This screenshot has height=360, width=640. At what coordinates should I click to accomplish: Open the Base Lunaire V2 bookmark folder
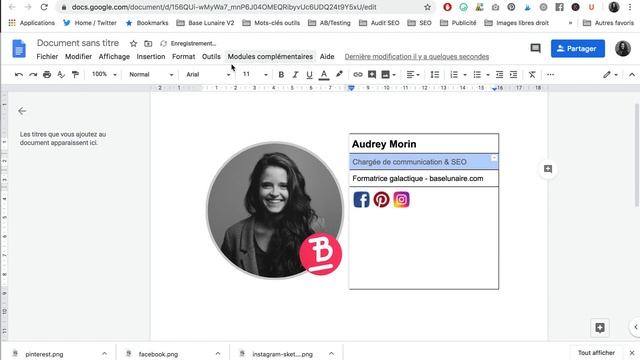pyautogui.click(x=205, y=23)
